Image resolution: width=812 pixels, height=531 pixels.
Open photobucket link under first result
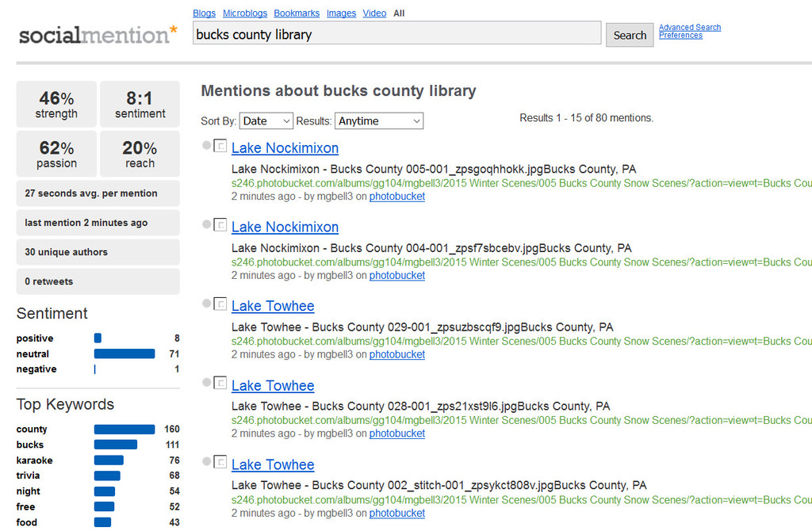pyautogui.click(x=397, y=197)
